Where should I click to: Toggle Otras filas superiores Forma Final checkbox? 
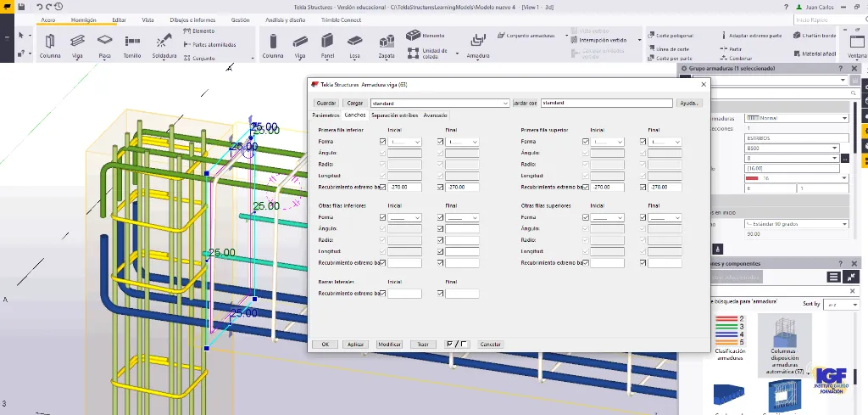(x=643, y=218)
